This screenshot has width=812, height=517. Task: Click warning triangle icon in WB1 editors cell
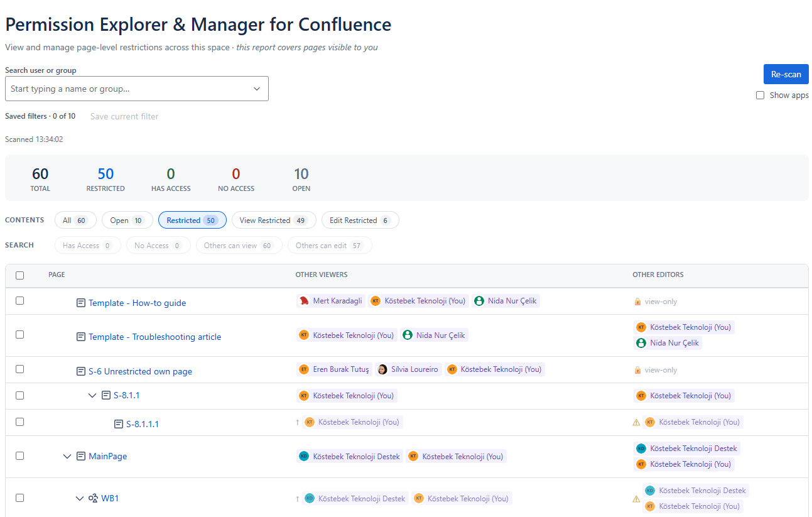(x=637, y=499)
